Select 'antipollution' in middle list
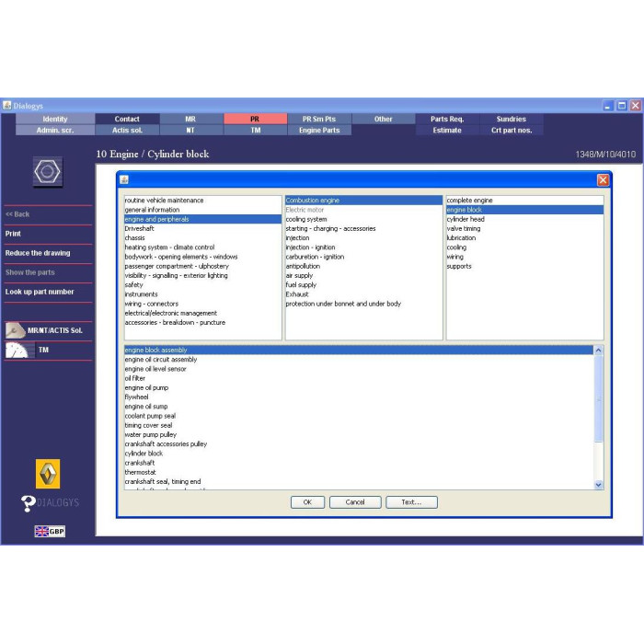This screenshot has height=644, width=644. [x=364, y=266]
